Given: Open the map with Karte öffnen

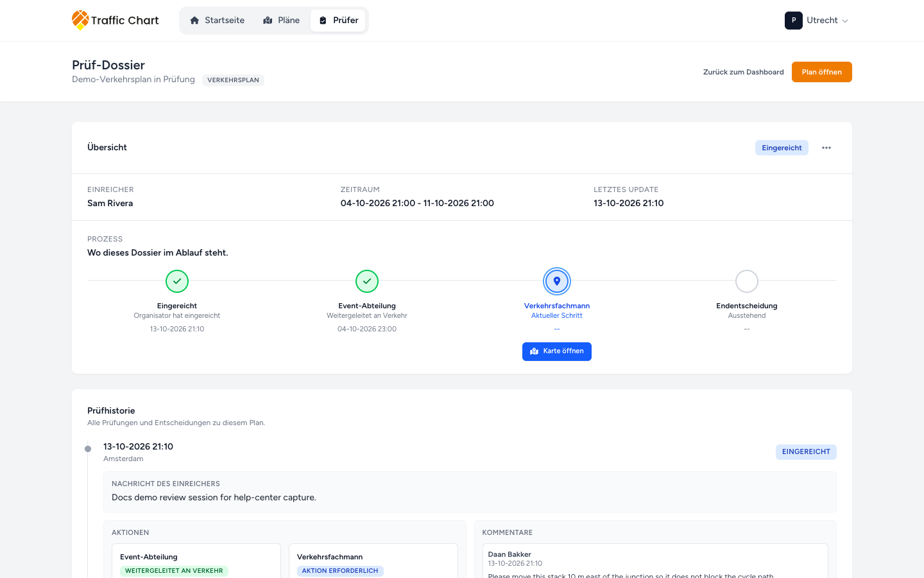Looking at the screenshot, I should click(x=557, y=351).
